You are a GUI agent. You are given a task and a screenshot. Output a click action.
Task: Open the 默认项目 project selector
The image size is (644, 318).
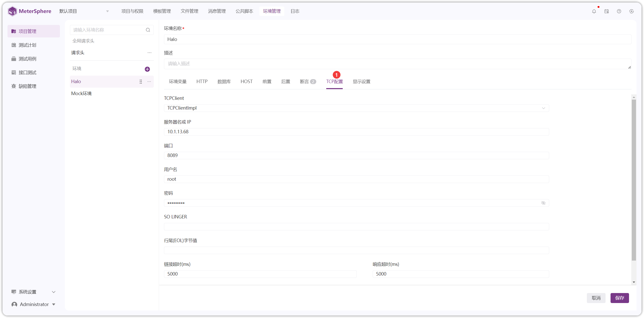tap(84, 11)
